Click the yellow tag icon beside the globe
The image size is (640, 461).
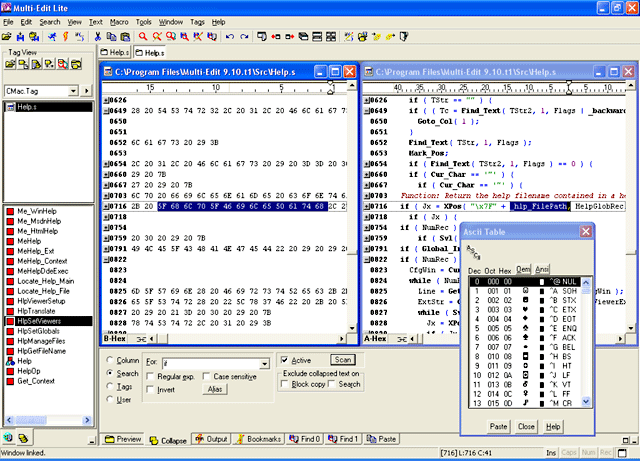pyautogui.click(x=23, y=438)
